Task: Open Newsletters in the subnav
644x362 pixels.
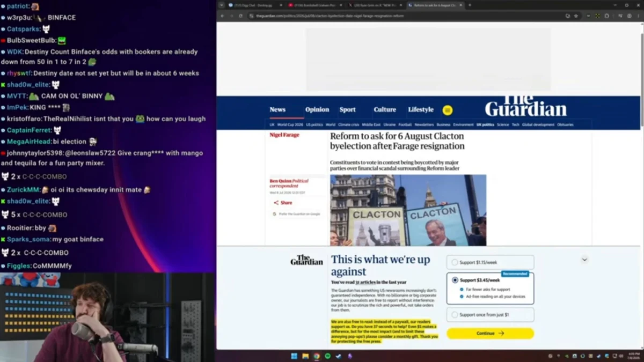Action: tap(424, 124)
